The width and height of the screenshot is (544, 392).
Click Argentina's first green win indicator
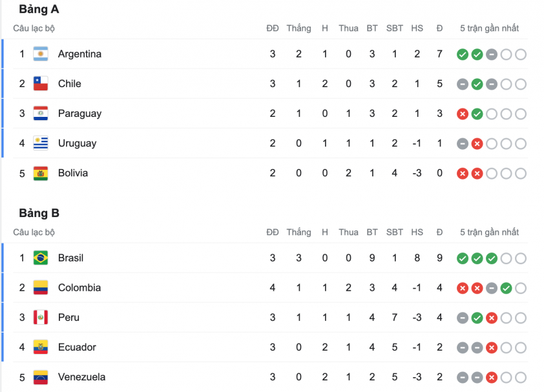463,55
